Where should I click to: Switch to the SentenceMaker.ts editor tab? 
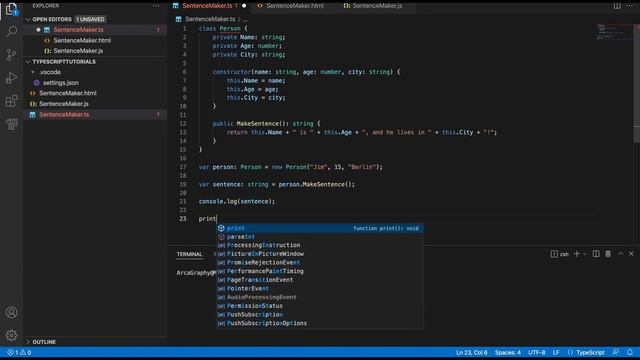tap(209, 6)
